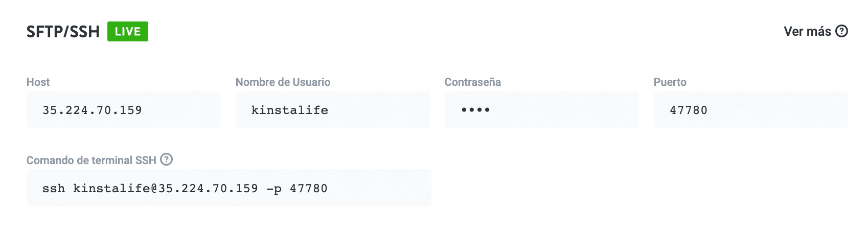Click the SSH terminal command box
The width and height of the screenshot is (868, 228).
pos(229,188)
